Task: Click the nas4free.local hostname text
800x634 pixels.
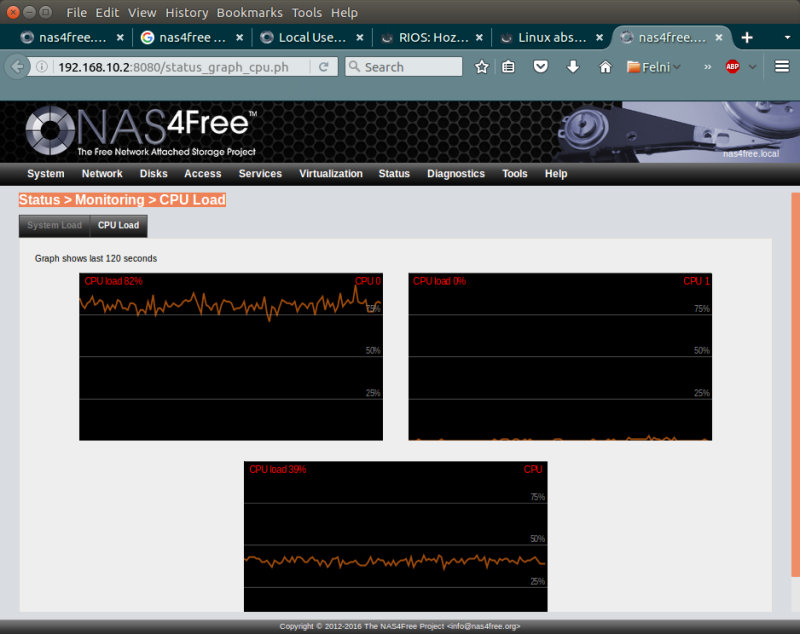Action: click(x=751, y=154)
